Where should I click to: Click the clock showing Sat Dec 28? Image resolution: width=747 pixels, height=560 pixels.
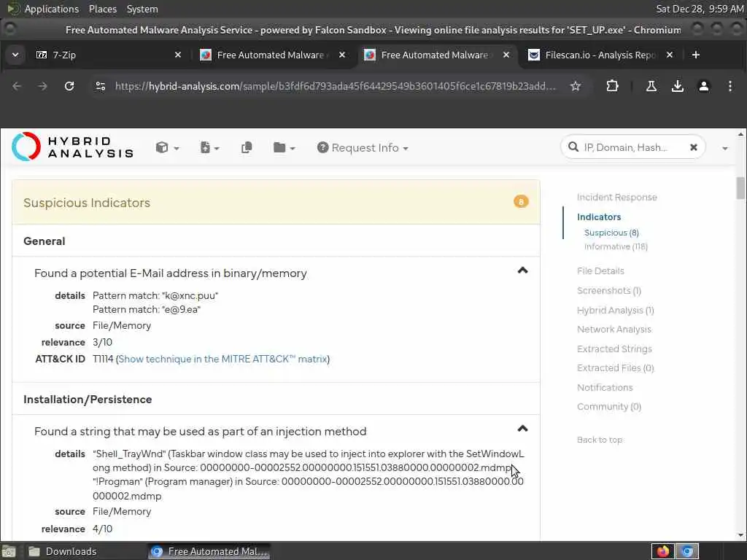[700, 9]
